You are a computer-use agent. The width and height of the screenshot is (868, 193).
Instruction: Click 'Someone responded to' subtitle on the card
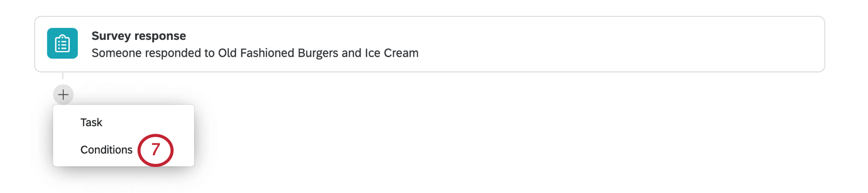153,53
